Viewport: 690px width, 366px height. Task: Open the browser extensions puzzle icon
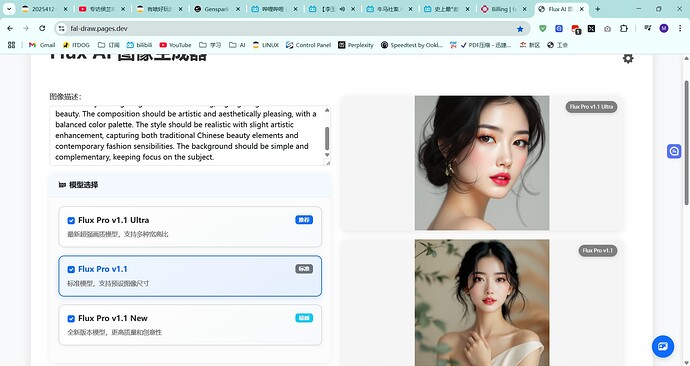pyautogui.click(x=624, y=29)
